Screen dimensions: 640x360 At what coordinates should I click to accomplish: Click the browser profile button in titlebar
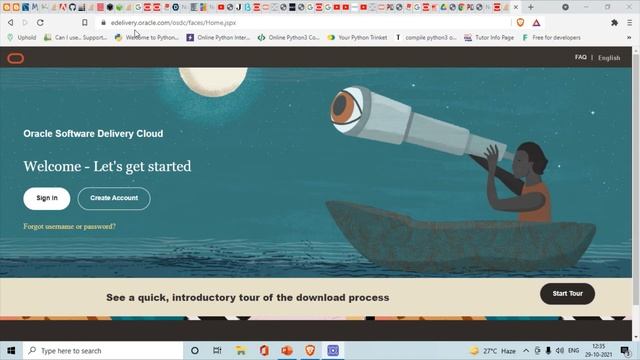[565, 7]
